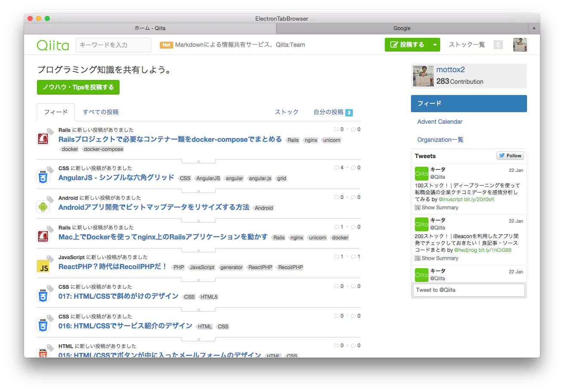
Task: Expand the Rails docker-compose post preview
Action: [199, 161]
